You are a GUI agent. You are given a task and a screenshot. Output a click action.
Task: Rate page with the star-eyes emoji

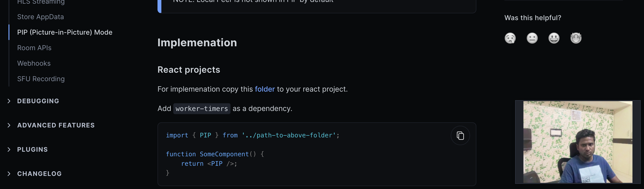coord(576,38)
